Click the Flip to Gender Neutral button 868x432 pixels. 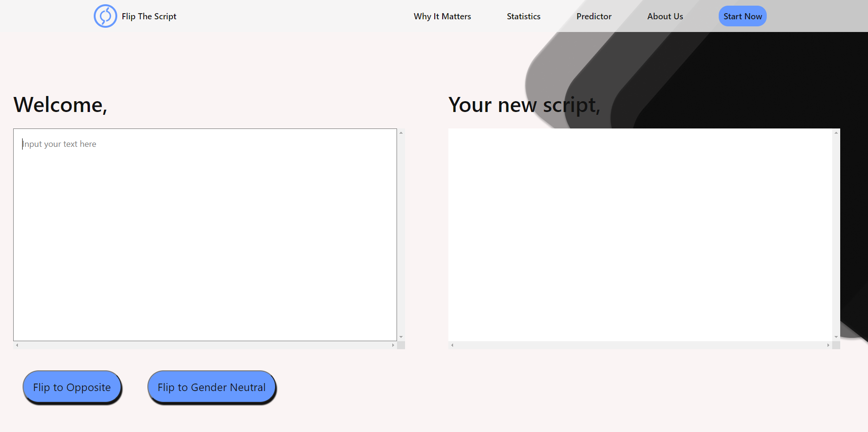pos(211,387)
